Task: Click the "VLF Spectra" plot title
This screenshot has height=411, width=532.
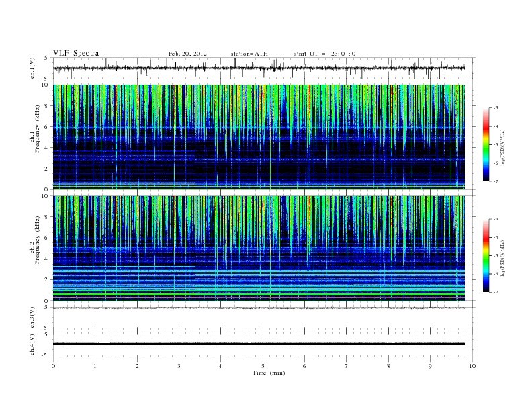Action: tap(76, 53)
